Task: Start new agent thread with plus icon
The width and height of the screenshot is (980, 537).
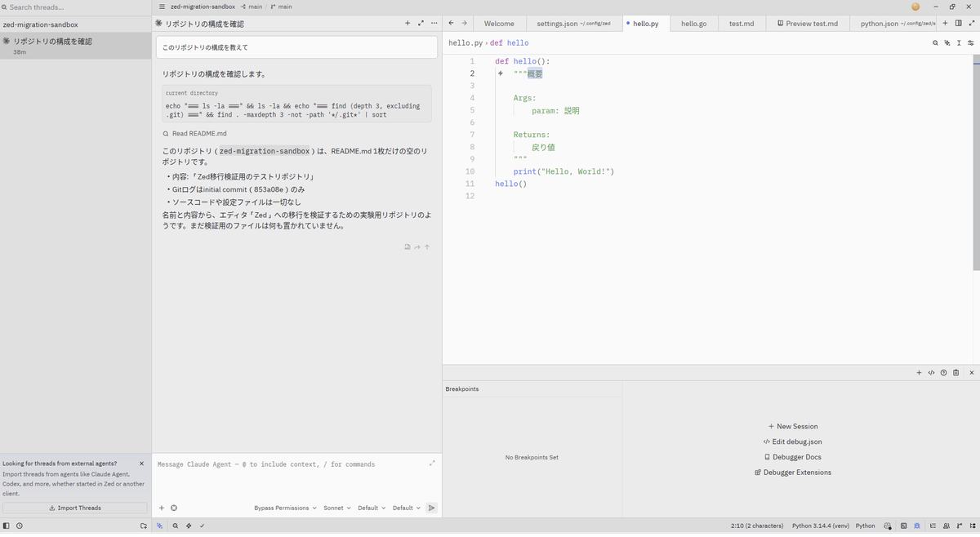Action: click(408, 23)
